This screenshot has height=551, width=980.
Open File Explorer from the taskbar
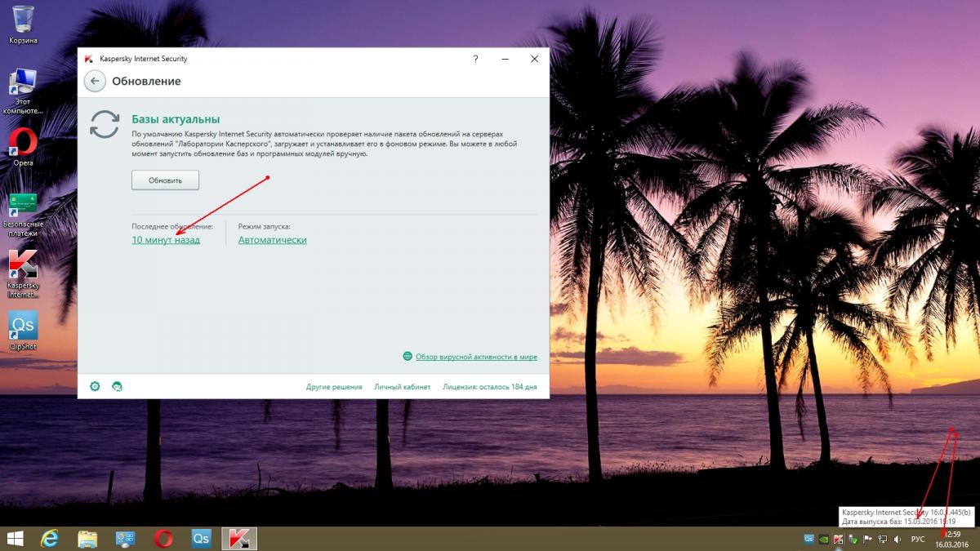(87, 539)
